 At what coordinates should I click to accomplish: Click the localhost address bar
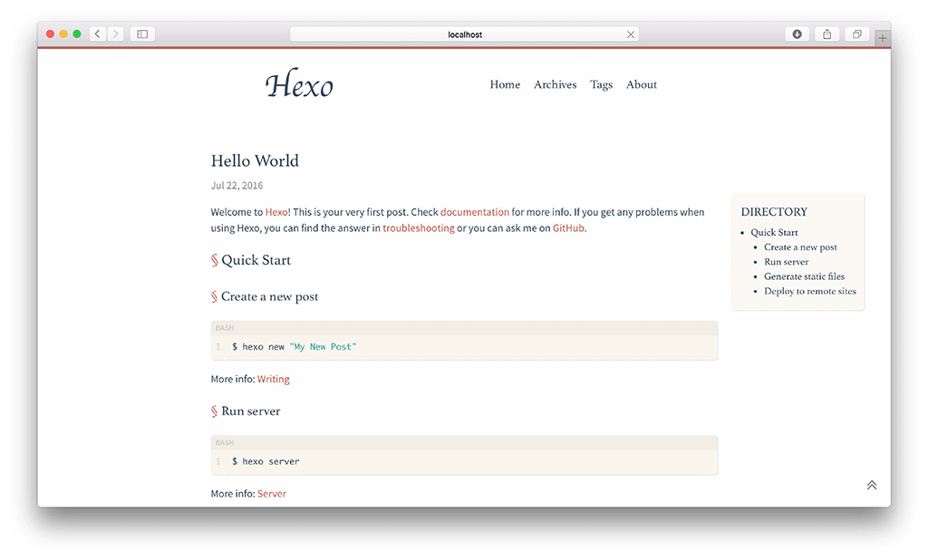[464, 34]
